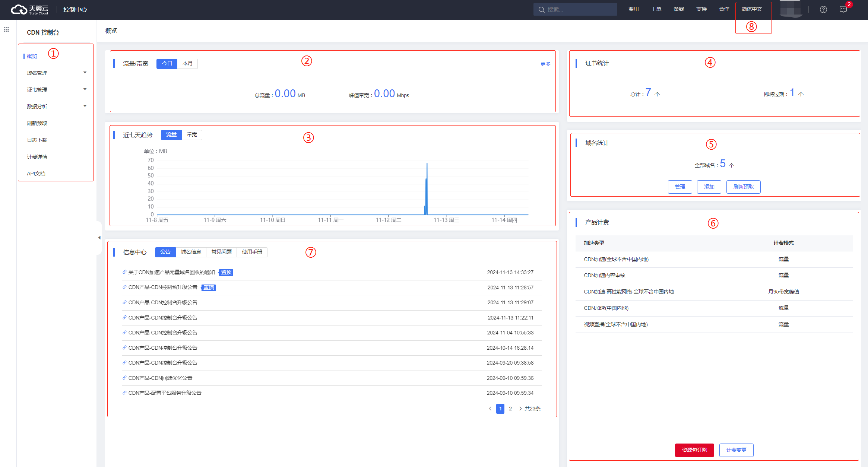Open 关于CDN加速产品无量域名回收的通知 announcement
The image size is (868, 467).
pyautogui.click(x=172, y=272)
